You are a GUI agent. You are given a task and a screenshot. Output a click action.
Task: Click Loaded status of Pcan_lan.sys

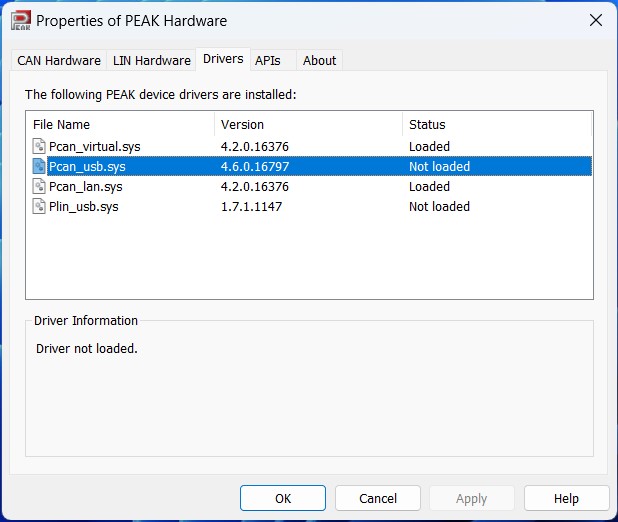click(429, 186)
